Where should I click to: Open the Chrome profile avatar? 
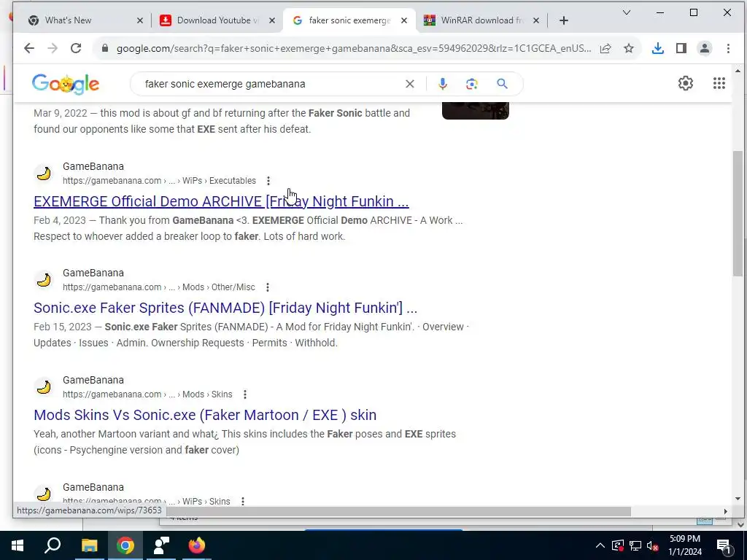(705, 48)
